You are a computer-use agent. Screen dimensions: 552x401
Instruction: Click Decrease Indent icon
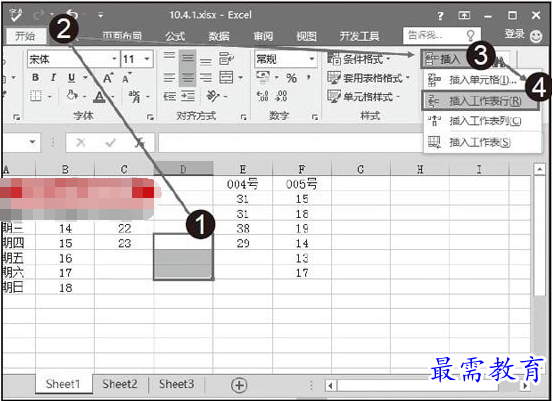coord(169,96)
